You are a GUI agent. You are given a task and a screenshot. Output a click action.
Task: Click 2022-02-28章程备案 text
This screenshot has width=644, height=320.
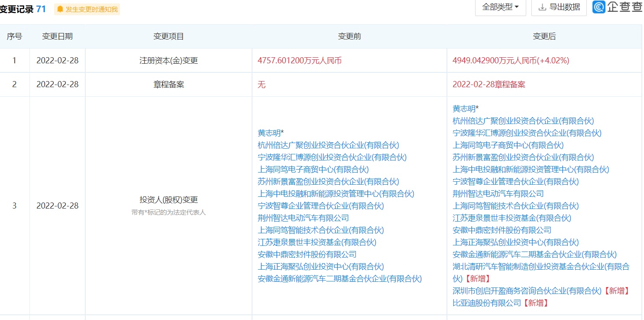coord(489,85)
